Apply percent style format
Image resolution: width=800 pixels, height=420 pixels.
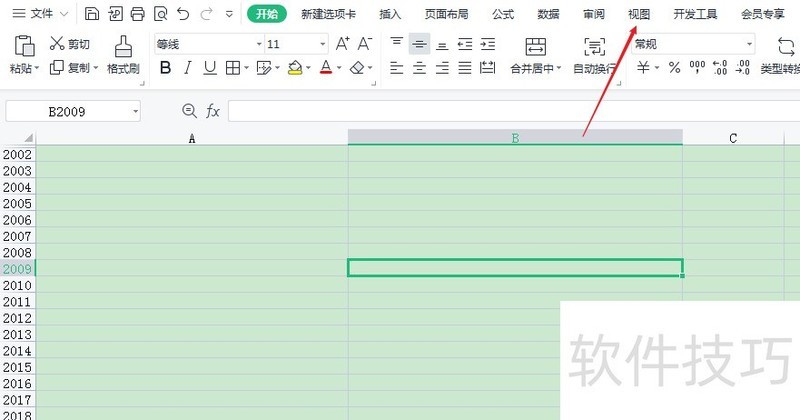(674, 67)
